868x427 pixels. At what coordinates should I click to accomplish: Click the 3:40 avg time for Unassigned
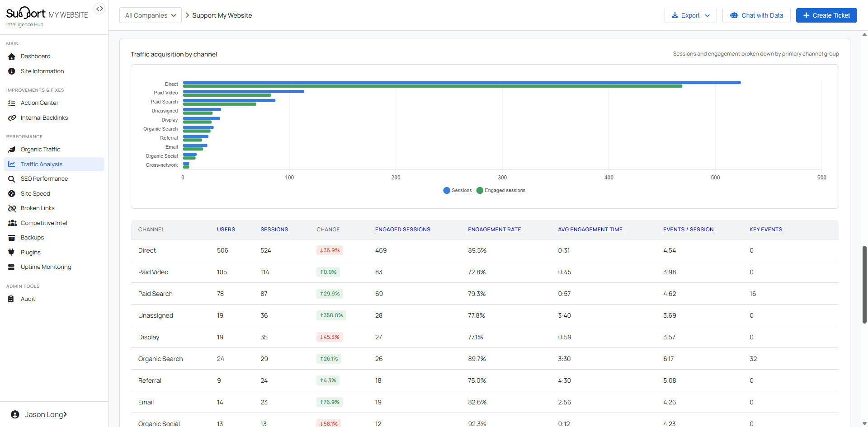[x=564, y=315]
